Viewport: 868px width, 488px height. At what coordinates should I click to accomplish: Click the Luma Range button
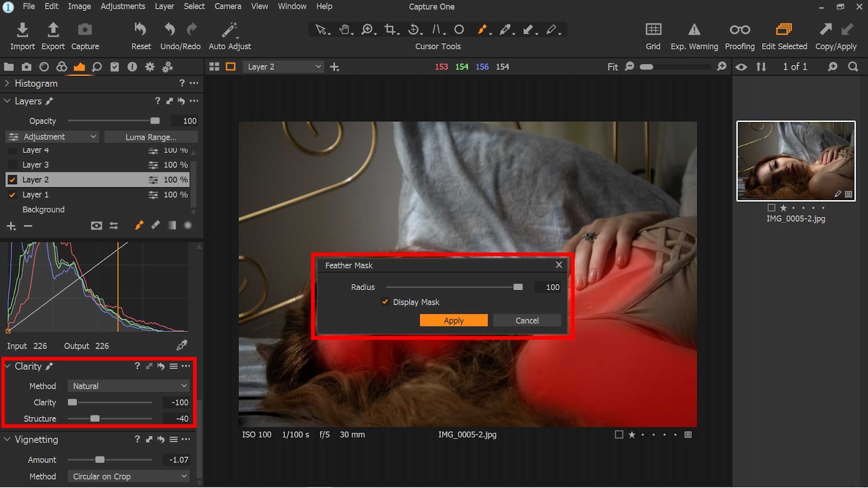(x=151, y=137)
